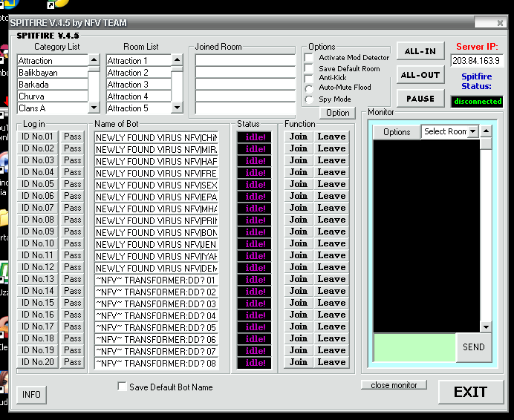Click Join for bot ID No.12

[x=299, y=267]
